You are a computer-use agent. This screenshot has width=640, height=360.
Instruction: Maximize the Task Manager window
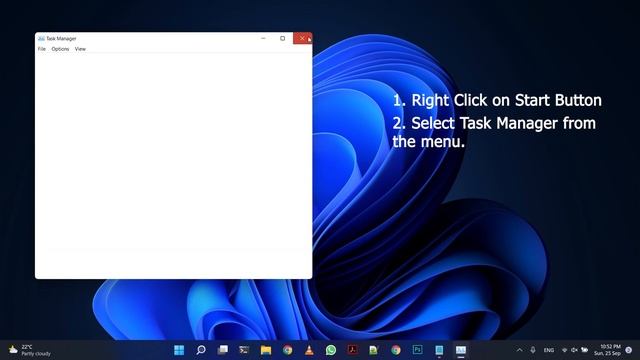tap(282, 38)
